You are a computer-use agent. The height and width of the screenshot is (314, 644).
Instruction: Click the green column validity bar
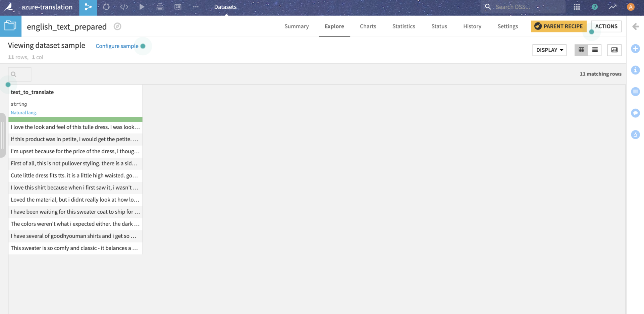click(x=75, y=119)
